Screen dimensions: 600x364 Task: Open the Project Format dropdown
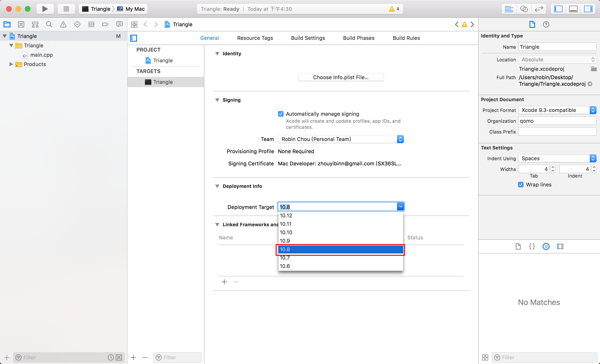point(557,110)
